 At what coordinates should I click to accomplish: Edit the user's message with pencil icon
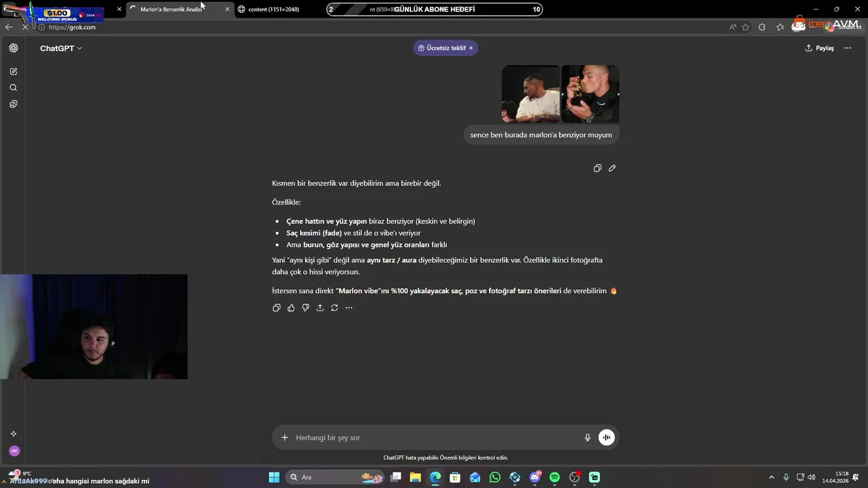(612, 168)
